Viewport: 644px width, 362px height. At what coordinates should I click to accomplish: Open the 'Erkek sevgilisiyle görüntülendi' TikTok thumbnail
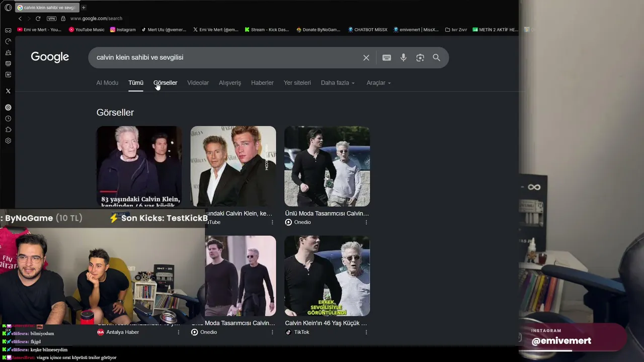coord(327,276)
